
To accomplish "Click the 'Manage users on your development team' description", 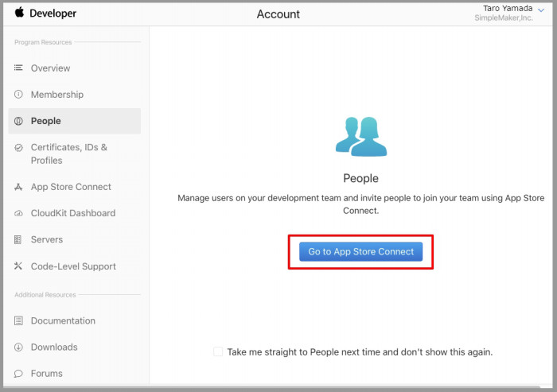I will point(361,204).
